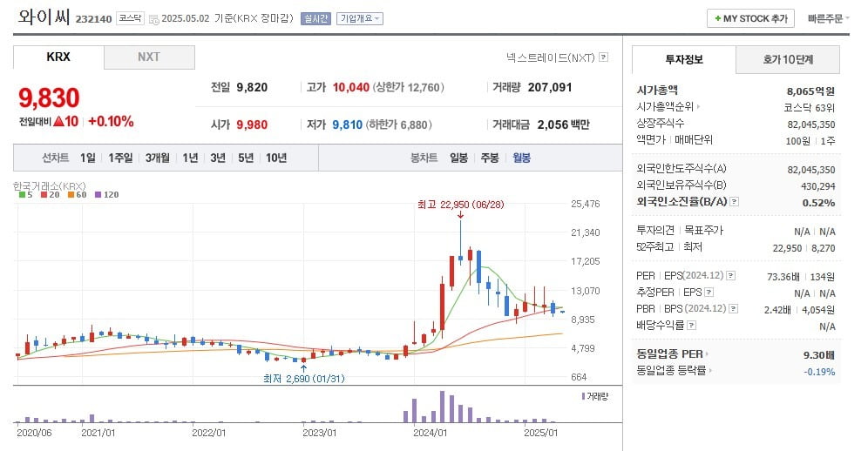Click the calendar icon beside 2025.05.02
This screenshot has height=451, width=868.
pyautogui.click(x=154, y=19)
